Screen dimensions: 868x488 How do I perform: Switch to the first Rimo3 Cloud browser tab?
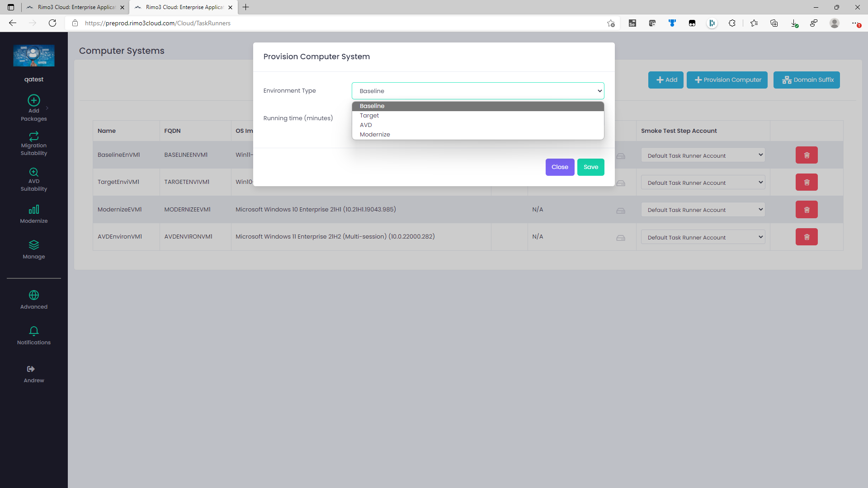(x=76, y=7)
